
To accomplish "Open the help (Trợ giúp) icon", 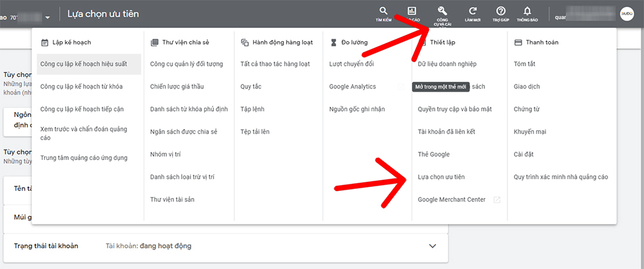I will pyautogui.click(x=500, y=11).
